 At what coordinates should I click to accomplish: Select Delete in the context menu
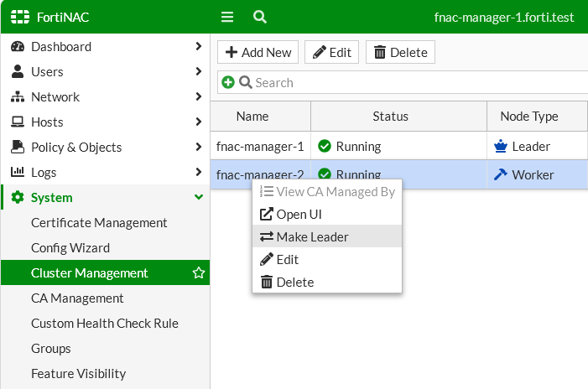[x=327, y=282]
